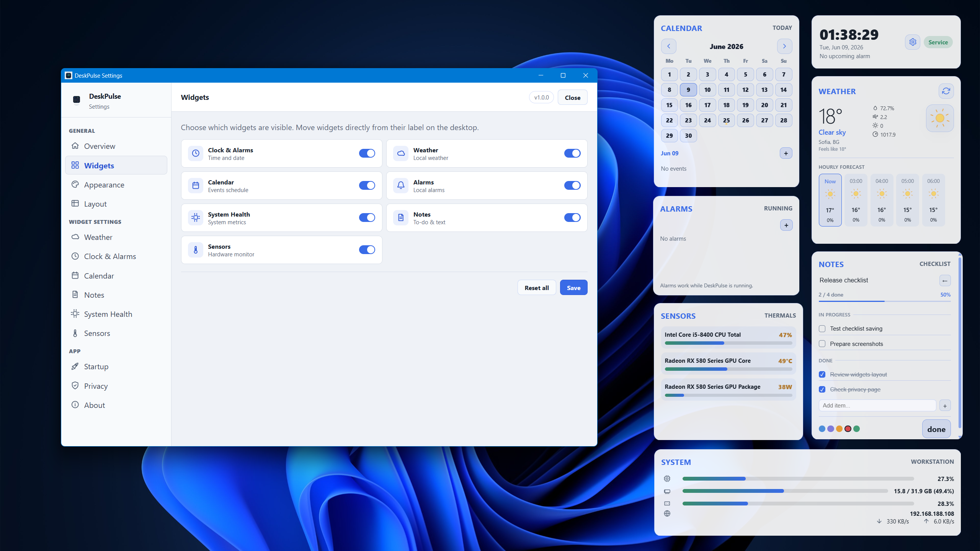
Task: Select green color dot in Notes widget
Action: tap(857, 429)
